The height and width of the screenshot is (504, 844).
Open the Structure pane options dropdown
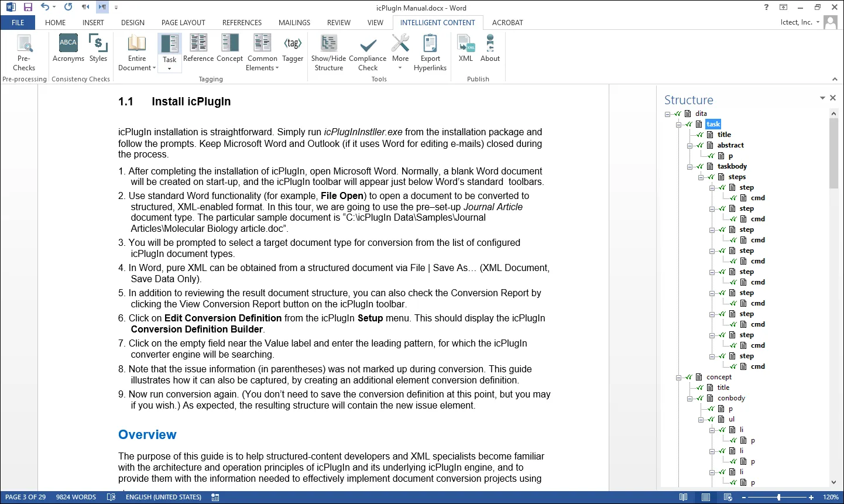(822, 98)
